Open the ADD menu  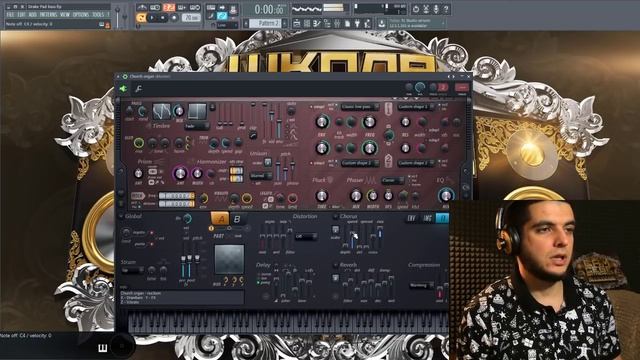(x=32, y=15)
